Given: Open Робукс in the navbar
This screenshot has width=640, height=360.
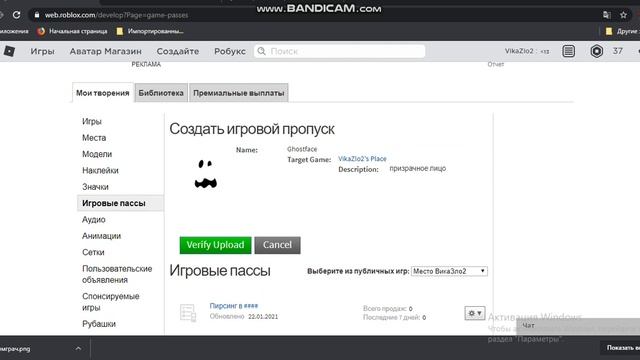Looking at the screenshot, I should [230, 51].
